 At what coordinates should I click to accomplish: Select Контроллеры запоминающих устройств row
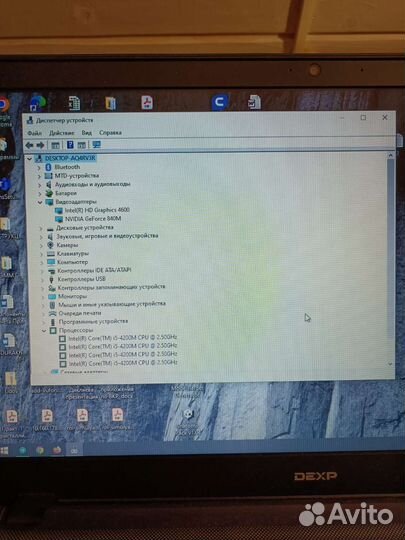point(111,287)
